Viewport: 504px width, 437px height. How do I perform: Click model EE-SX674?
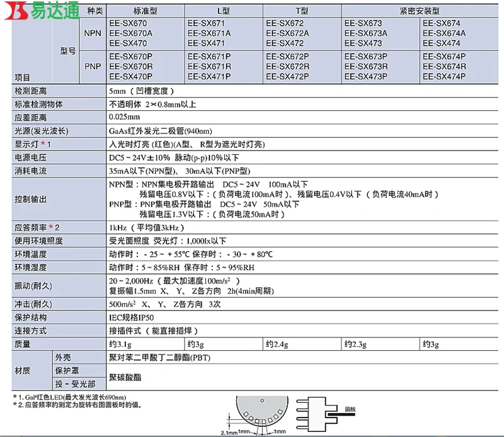pos(442,23)
